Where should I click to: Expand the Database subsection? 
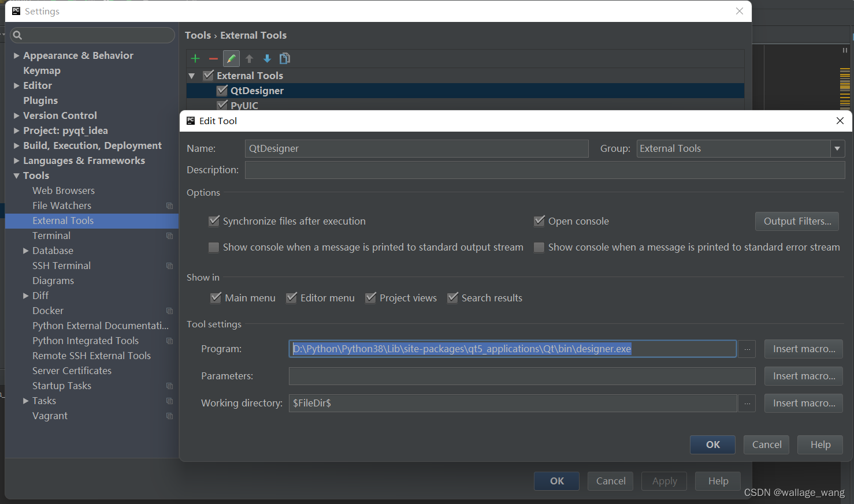(x=26, y=251)
